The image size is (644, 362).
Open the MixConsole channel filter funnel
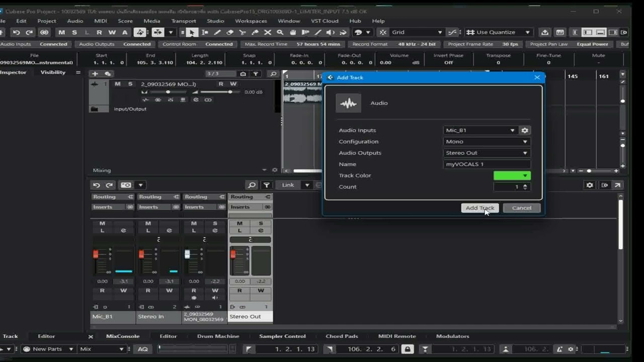click(x=267, y=185)
